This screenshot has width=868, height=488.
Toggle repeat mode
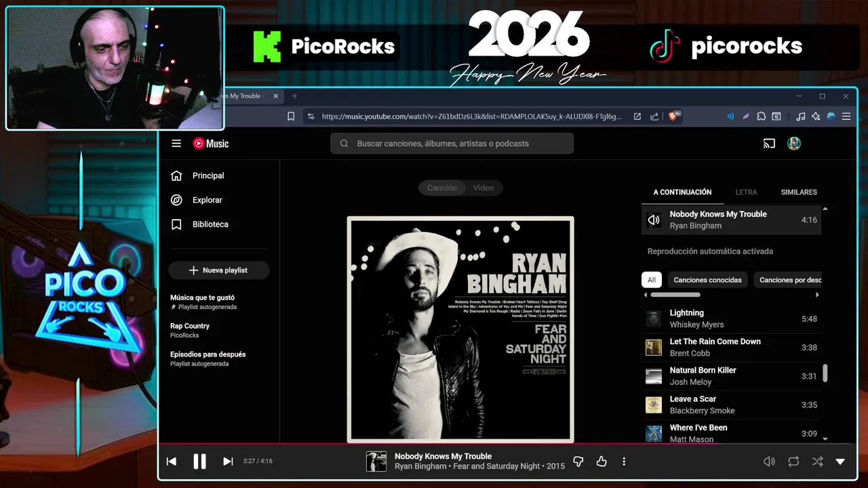tap(793, 462)
